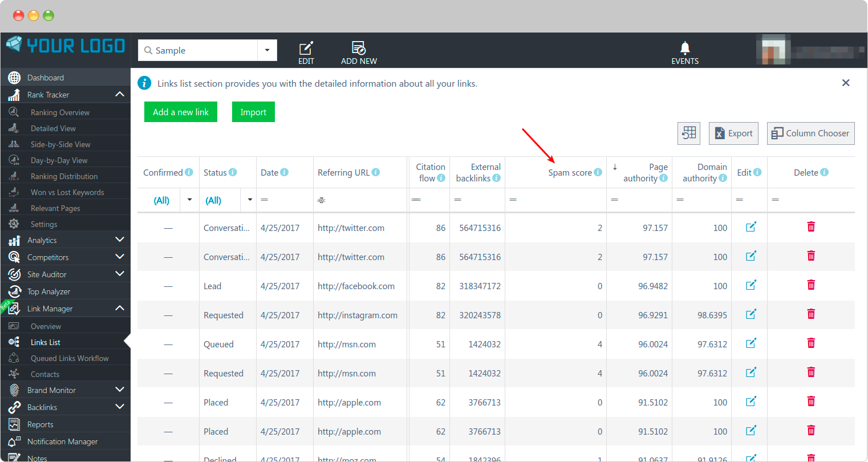Screen dimensions: 868x462
Task: Open Won vs Lost Keywords
Action: pyautogui.click(x=67, y=192)
